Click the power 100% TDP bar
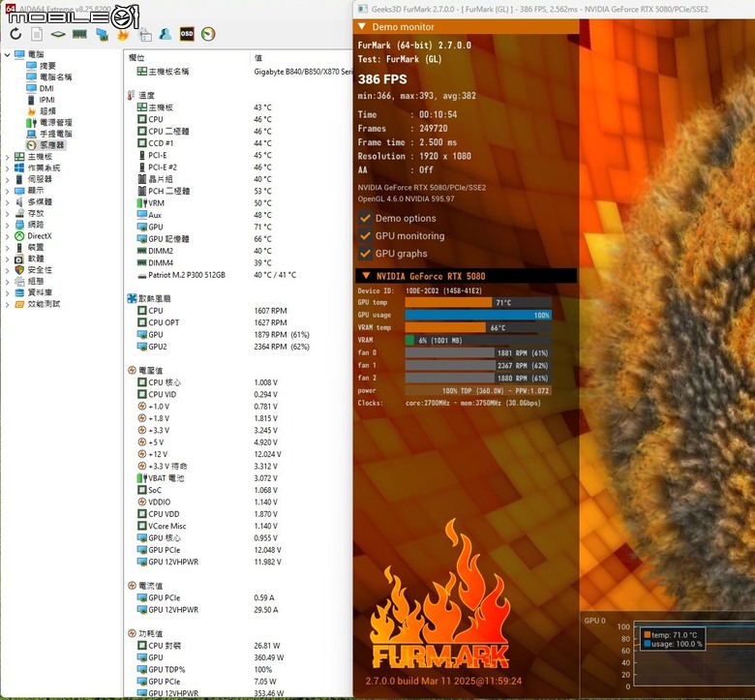 [478, 391]
